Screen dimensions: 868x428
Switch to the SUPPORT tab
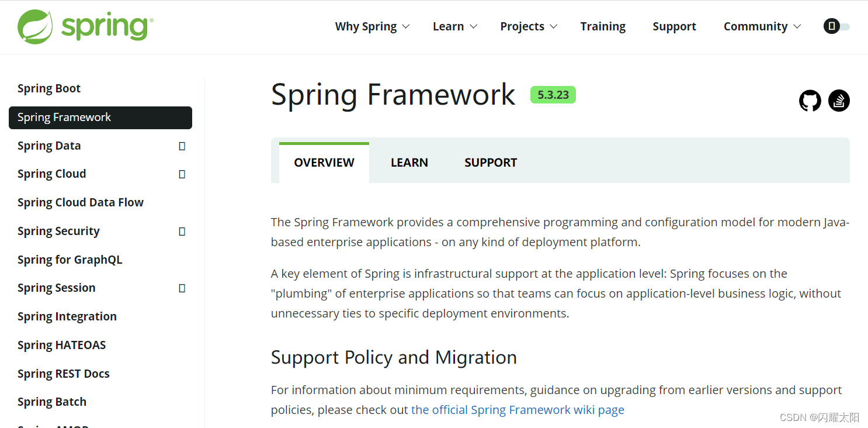click(x=491, y=162)
